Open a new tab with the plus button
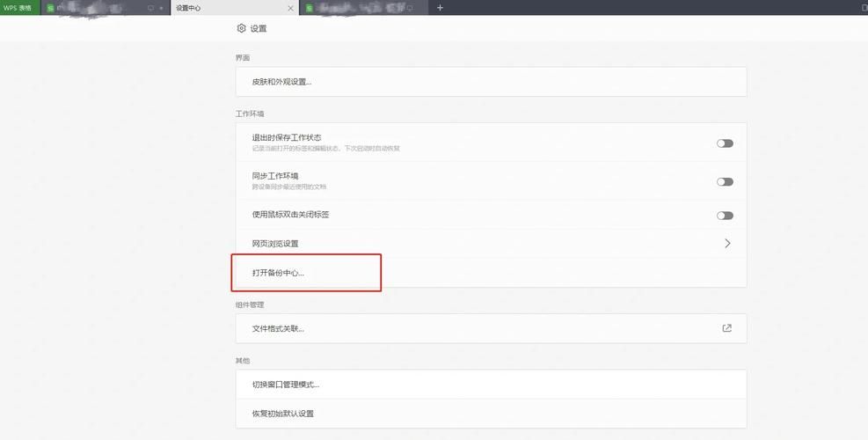This screenshot has height=440, width=868. coord(440,8)
